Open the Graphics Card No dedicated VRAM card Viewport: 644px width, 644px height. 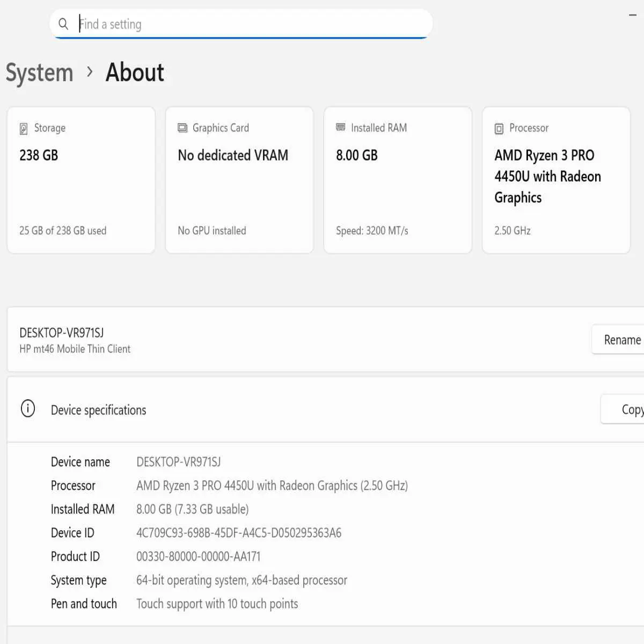click(x=239, y=180)
